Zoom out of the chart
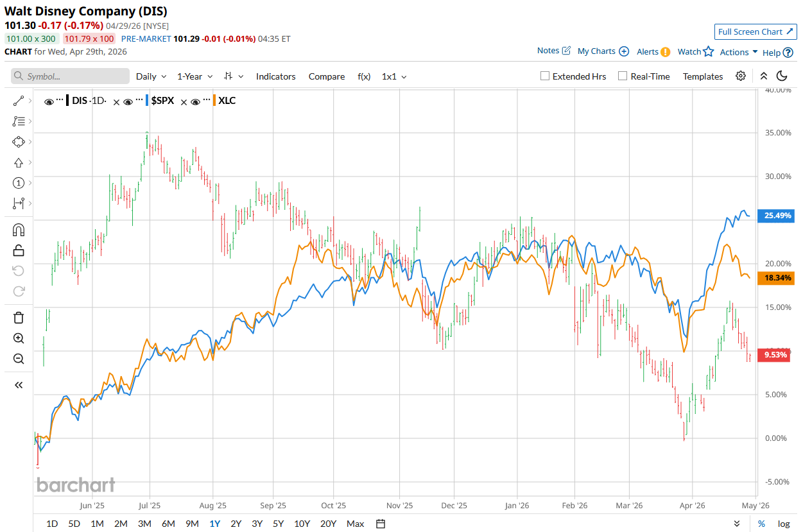The image size is (803, 532). click(19, 359)
